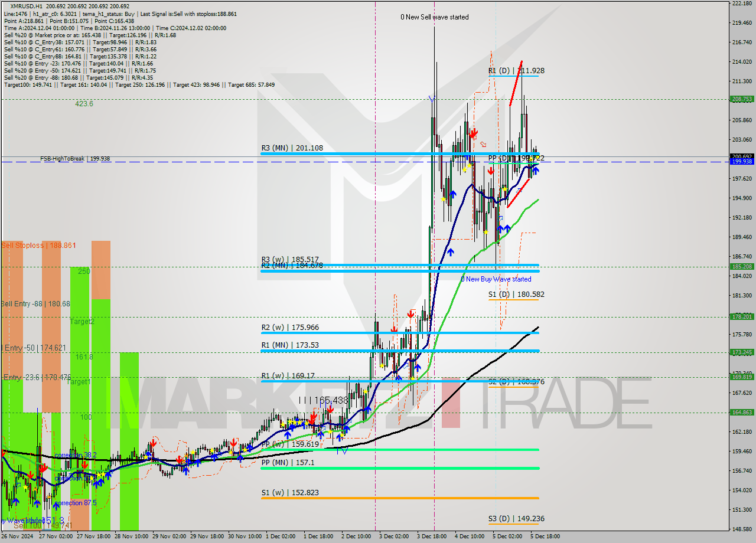Select the 200.692 current price tag
Image resolution: width=756 pixels, height=543 pixels.
[742, 156]
